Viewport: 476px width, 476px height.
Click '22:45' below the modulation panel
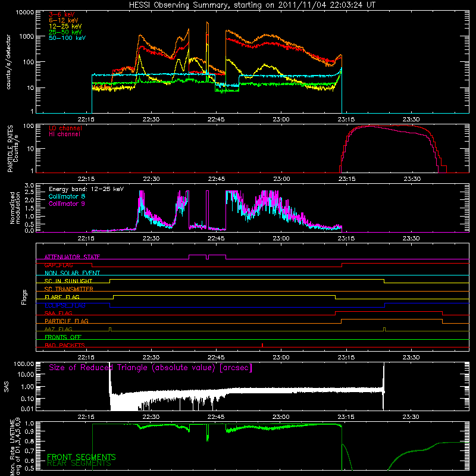[216, 239]
